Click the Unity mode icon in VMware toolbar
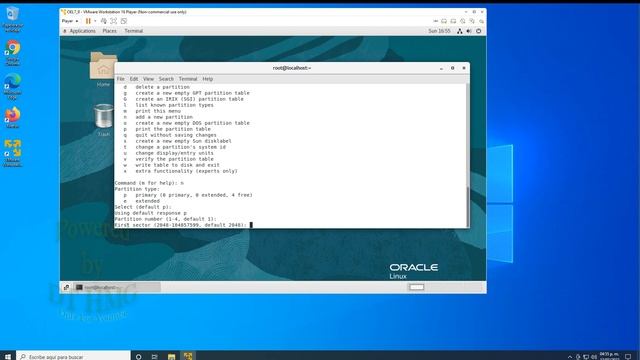The image size is (640, 360). (x=124, y=21)
